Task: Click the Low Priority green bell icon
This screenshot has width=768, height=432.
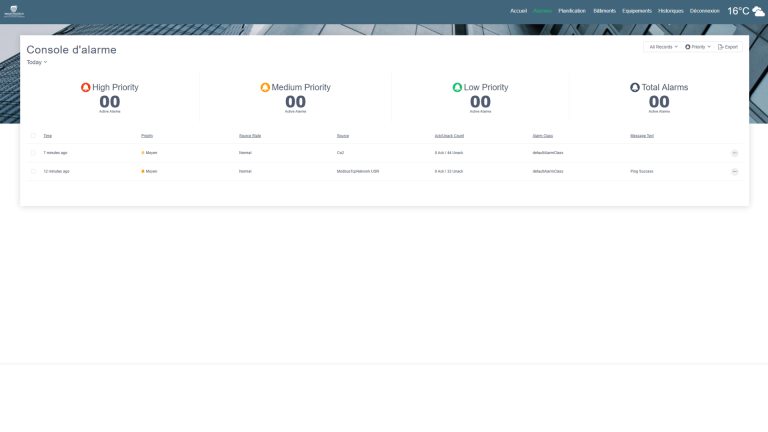Action: 457,87
